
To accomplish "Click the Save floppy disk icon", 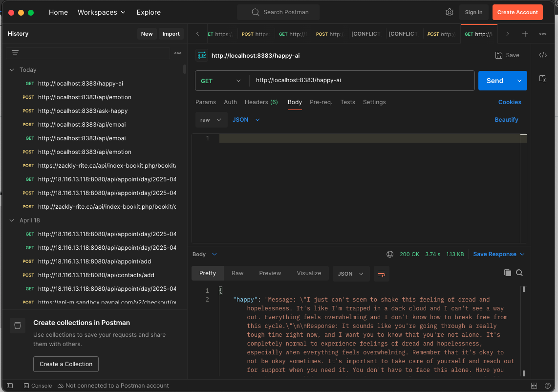I will [x=498, y=55].
